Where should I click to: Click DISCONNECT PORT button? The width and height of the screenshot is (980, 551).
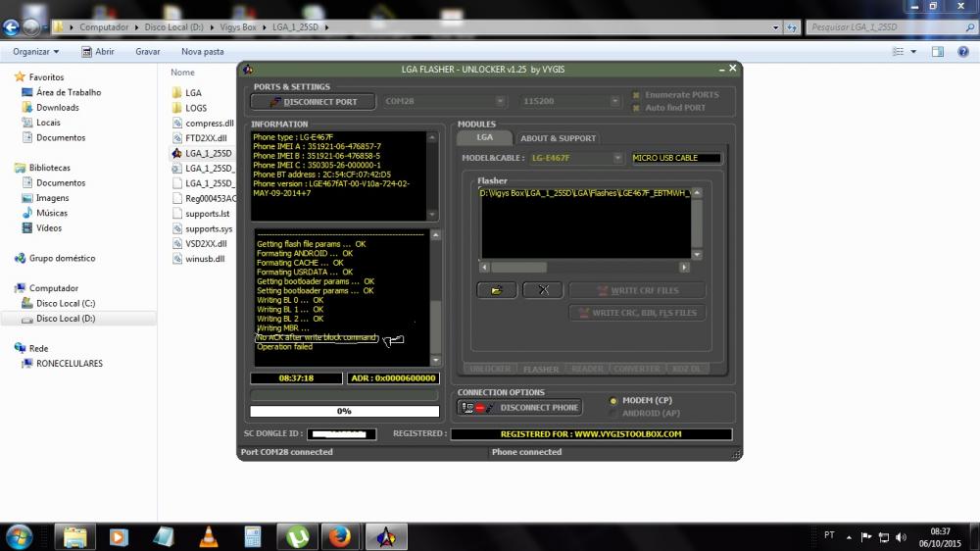point(314,101)
